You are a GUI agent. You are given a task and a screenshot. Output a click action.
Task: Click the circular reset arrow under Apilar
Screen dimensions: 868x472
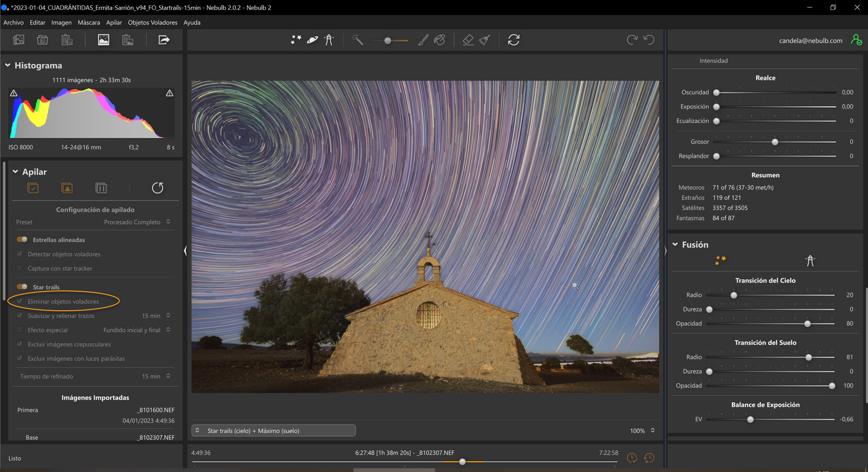[x=157, y=188]
